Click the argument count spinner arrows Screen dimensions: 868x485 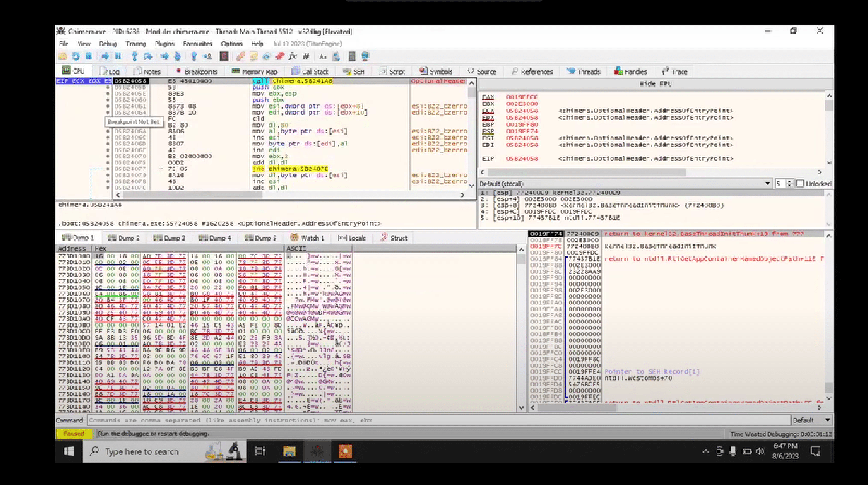click(789, 184)
